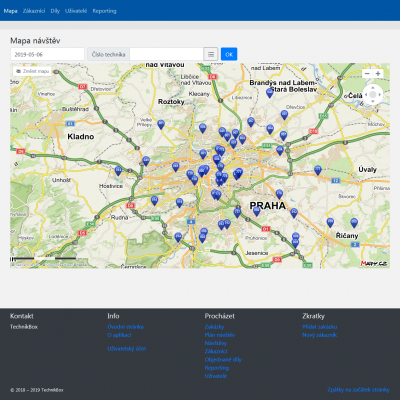Click the Jesenice label on map

(257, 253)
